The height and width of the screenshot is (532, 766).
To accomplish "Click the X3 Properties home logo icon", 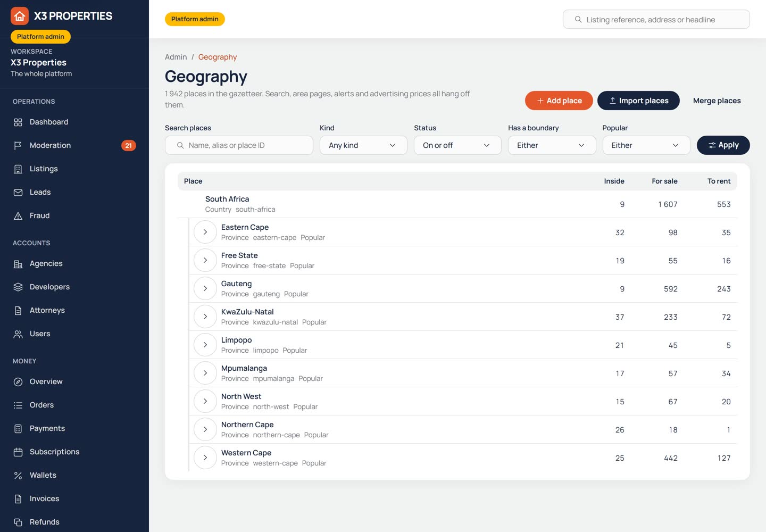I will [20, 16].
